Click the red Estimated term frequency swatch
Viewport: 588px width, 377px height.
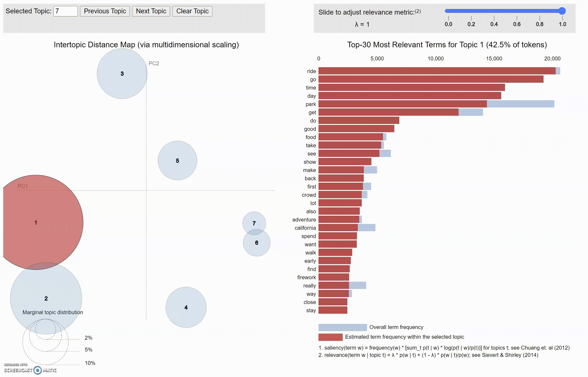coord(330,337)
